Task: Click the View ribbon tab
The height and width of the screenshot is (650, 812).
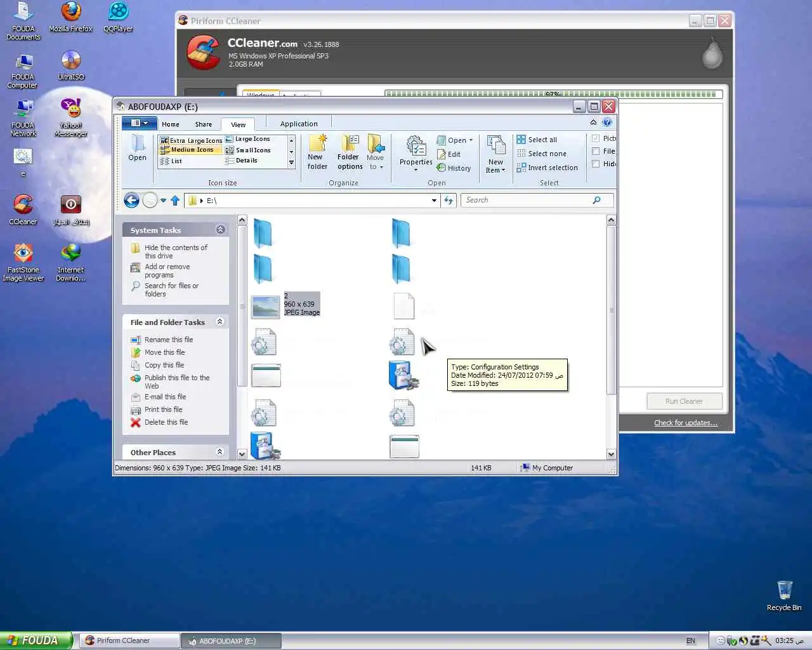Action: click(238, 124)
